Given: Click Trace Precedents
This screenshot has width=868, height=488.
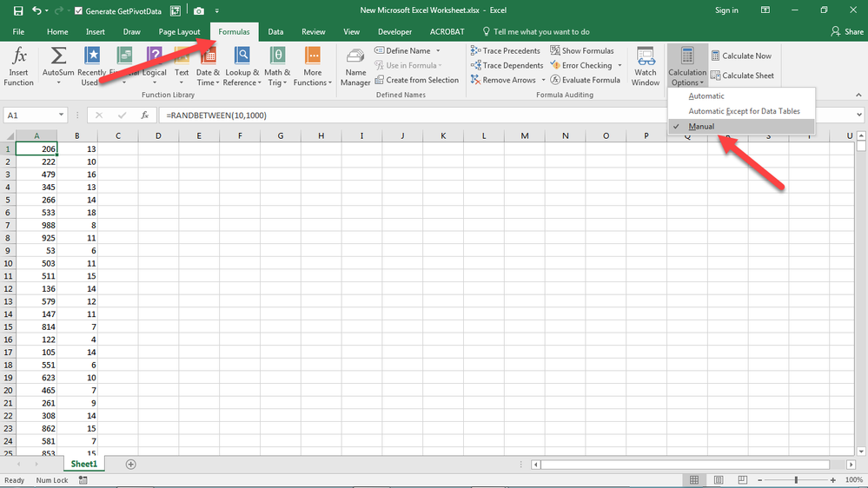Looking at the screenshot, I should click(x=506, y=50).
